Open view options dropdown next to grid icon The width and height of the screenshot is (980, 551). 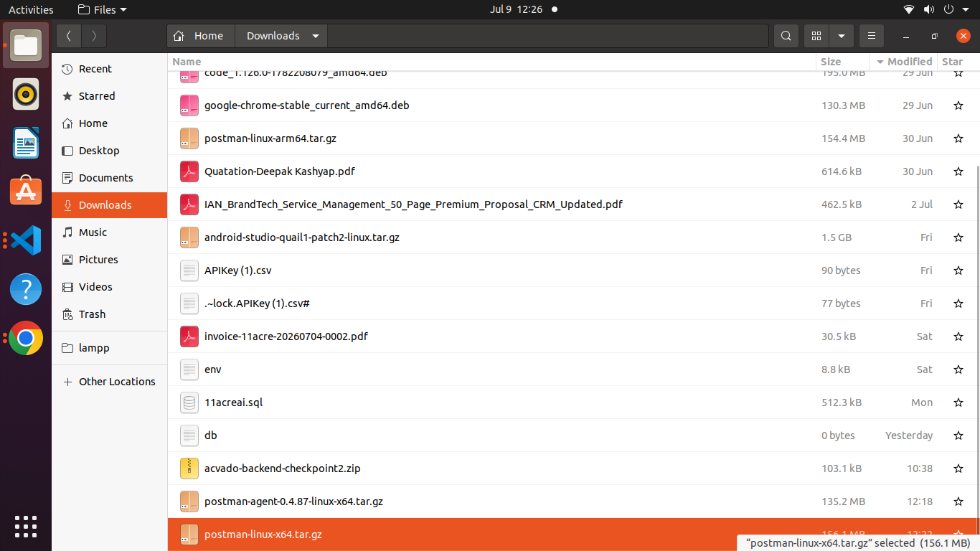click(x=841, y=36)
